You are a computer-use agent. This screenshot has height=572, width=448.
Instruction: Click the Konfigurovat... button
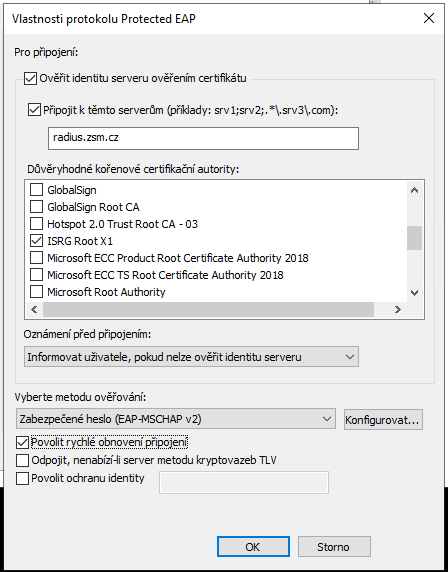pyautogui.click(x=383, y=420)
